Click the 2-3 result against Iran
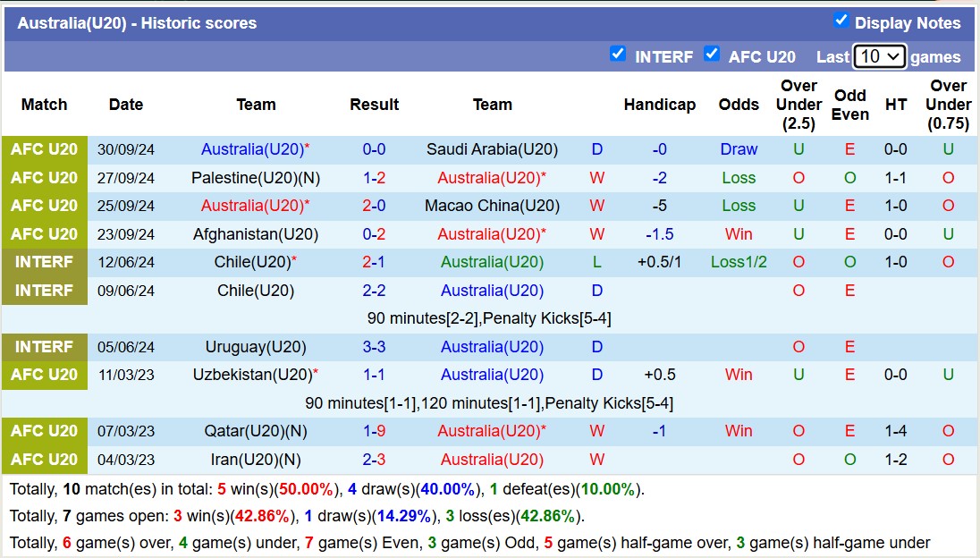 click(x=374, y=460)
